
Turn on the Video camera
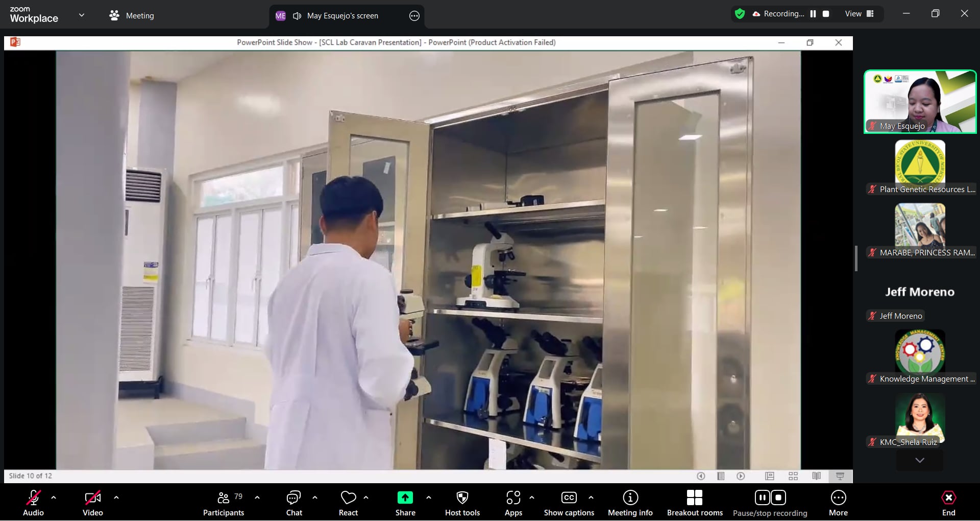[x=92, y=503]
